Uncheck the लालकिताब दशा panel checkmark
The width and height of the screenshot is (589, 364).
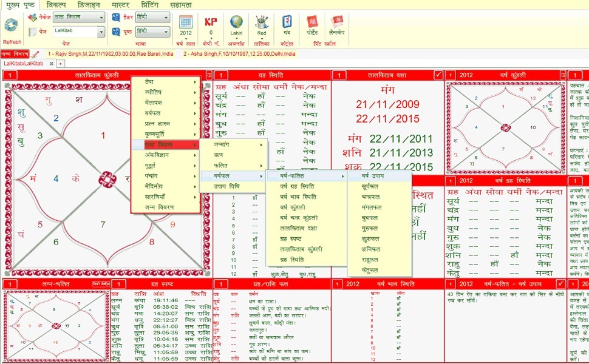tap(438, 75)
